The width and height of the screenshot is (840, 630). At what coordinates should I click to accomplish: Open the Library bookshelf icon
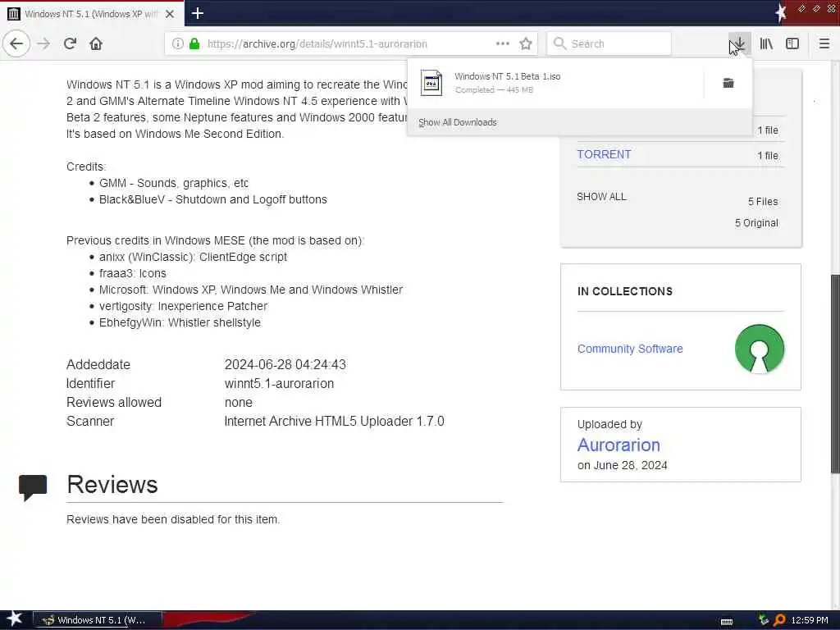(x=766, y=43)
